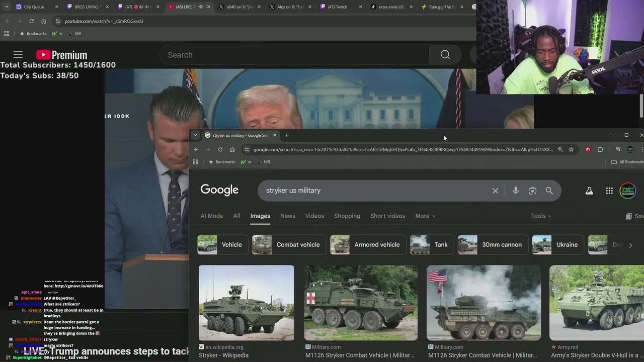Open the Google apps grid

[x=609, y=191]
